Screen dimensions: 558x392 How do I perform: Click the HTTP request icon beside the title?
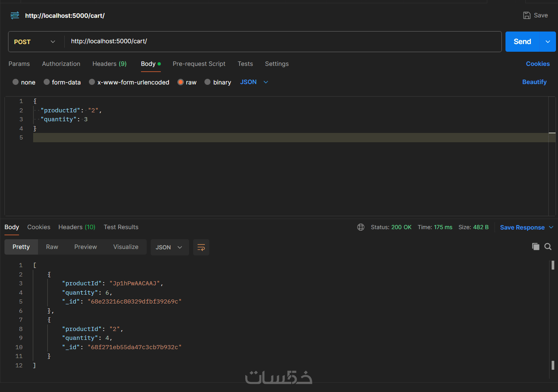pos(15,15)
